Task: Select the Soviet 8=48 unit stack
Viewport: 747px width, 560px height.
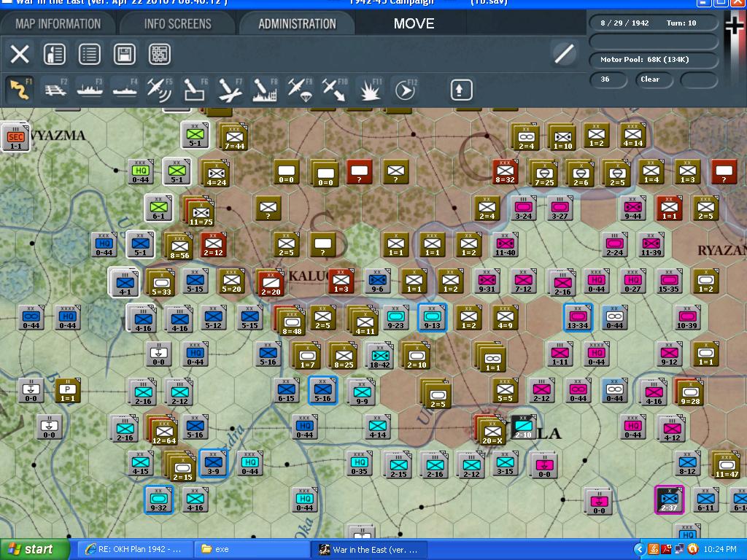Action: pos(290,321)
